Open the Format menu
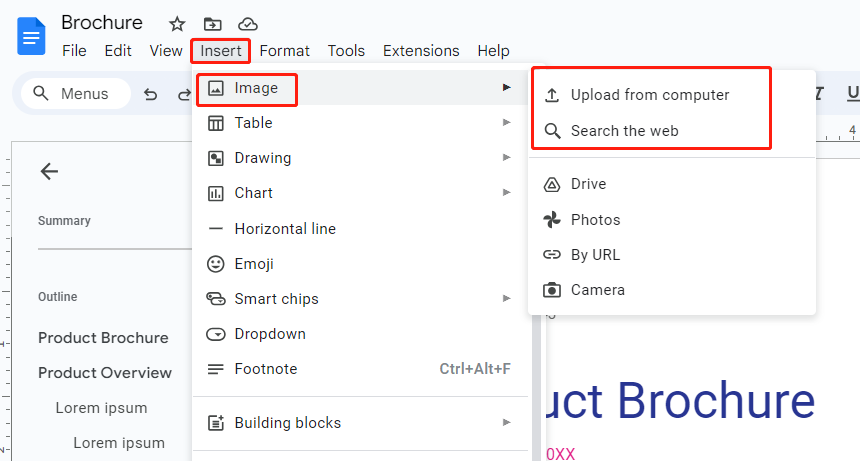Viewport: 860px width, 461px height. pyautogui.click(x=284, y=51)
